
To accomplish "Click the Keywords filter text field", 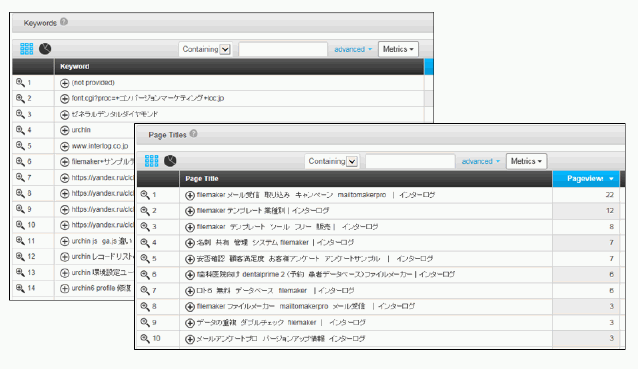I will (283, 49).
